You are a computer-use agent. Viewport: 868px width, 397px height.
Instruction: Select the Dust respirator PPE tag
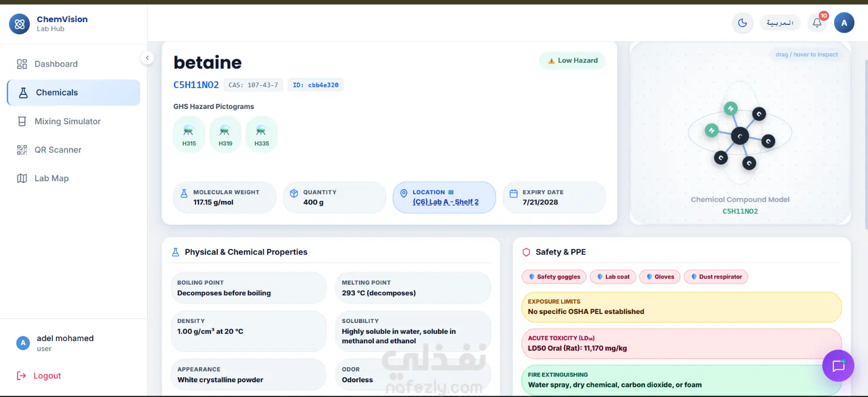pos(716,277)
